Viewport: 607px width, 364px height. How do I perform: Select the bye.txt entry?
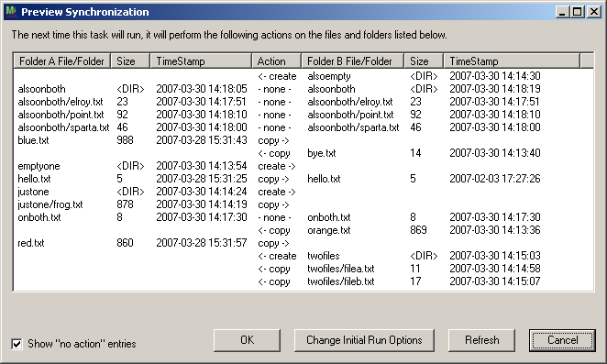(322, 153)
